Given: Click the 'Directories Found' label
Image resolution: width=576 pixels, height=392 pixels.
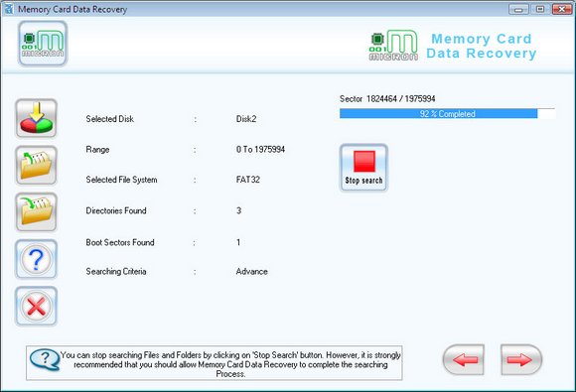Looking at the screenshot, I should 116,210.
